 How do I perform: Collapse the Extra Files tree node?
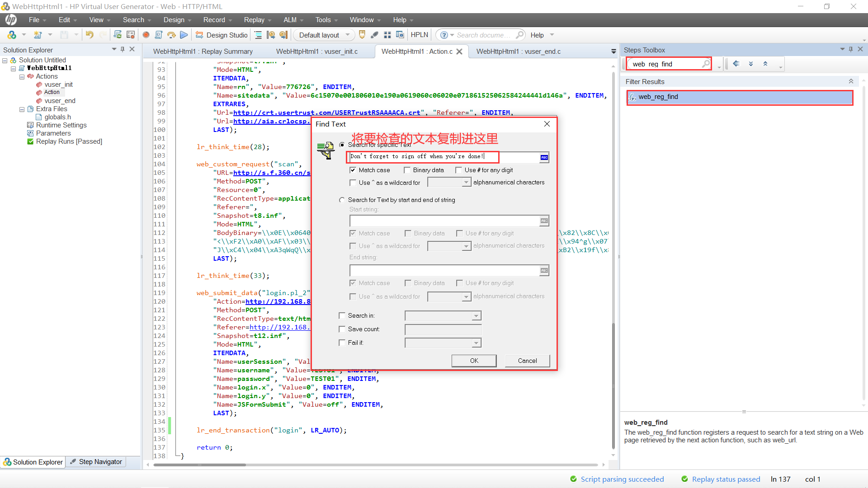point(22,109)
